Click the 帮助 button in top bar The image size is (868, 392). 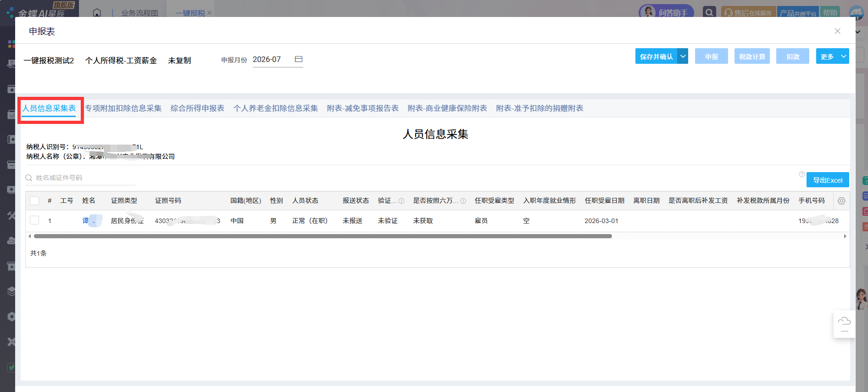pyautogui.click(x=830, y=12)
